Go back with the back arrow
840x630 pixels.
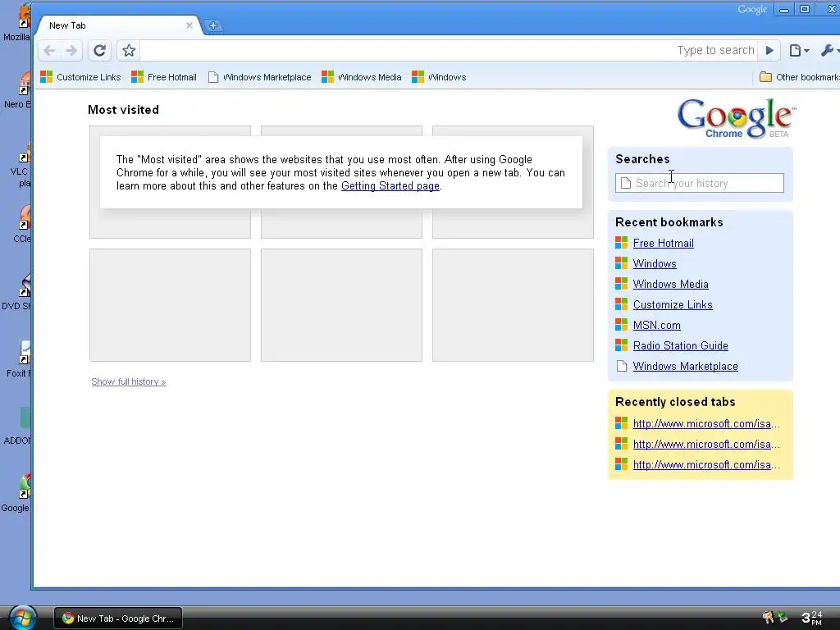49,51
